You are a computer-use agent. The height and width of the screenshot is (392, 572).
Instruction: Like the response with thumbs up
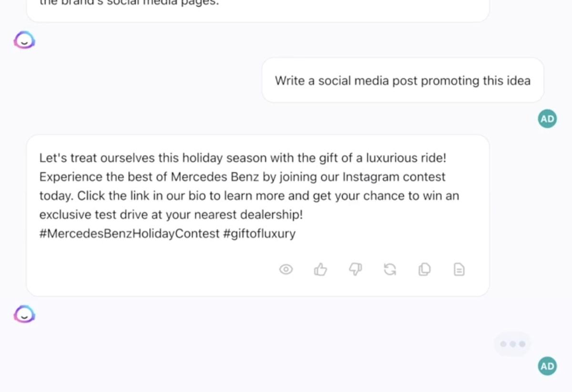pyautogui.click(x=320, y=270)
